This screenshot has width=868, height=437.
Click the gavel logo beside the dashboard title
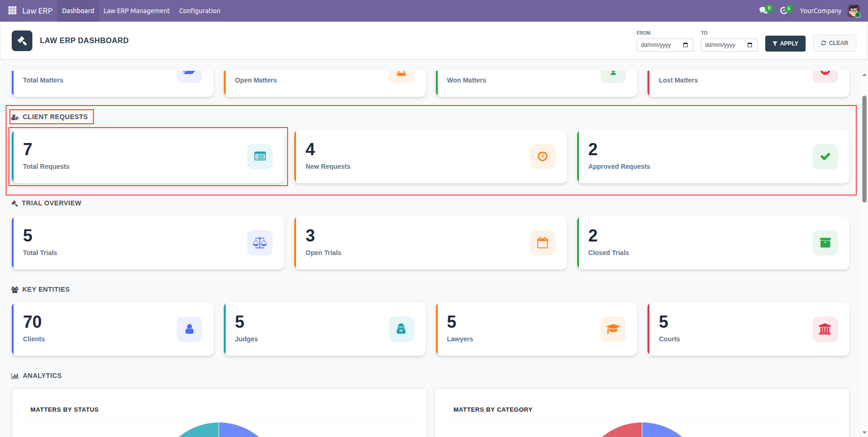coord(22,41)
